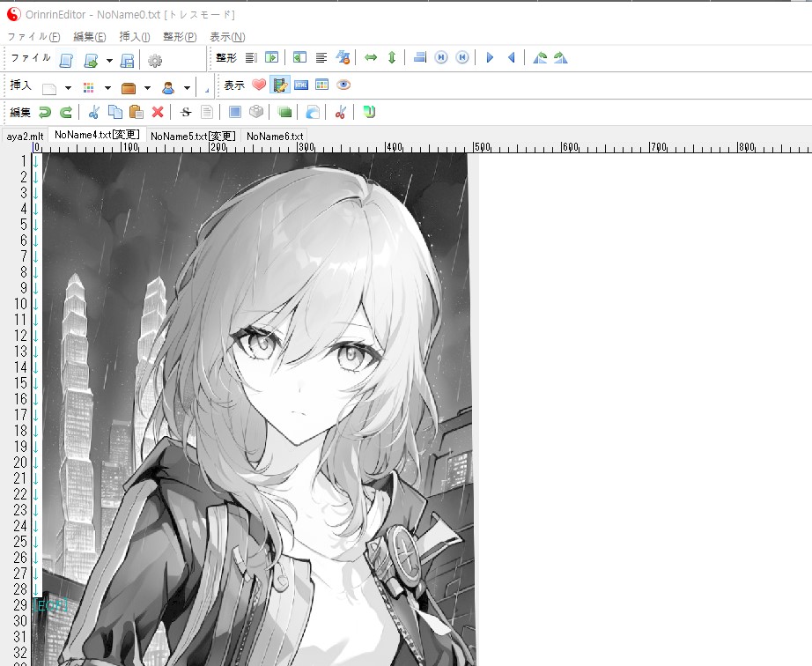Screen dimensions: 812x666
Task: Click the HTML view icon
Action: tap(301, 85)
